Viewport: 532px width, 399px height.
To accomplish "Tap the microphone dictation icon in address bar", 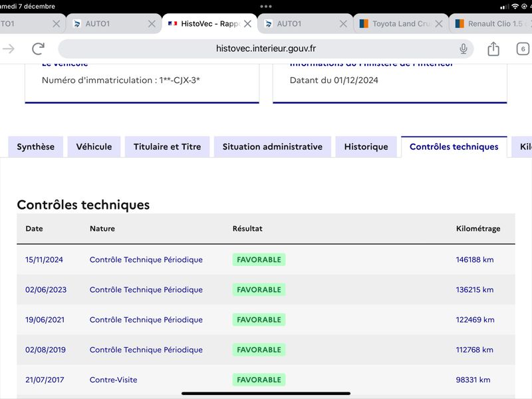I will [x=463, y=49].
